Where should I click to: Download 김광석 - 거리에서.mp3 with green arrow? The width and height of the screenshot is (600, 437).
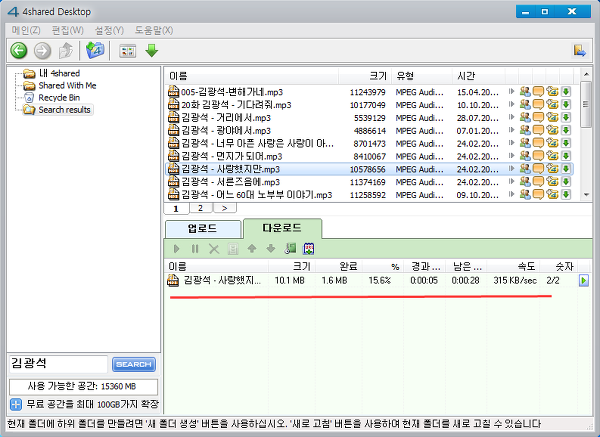[566, 117]
